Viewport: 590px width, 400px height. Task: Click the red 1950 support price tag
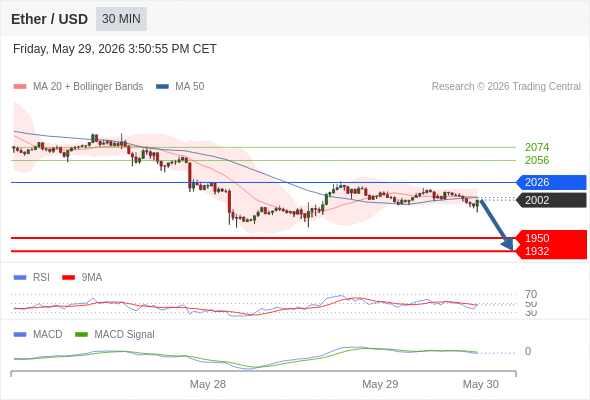[551, 238]
